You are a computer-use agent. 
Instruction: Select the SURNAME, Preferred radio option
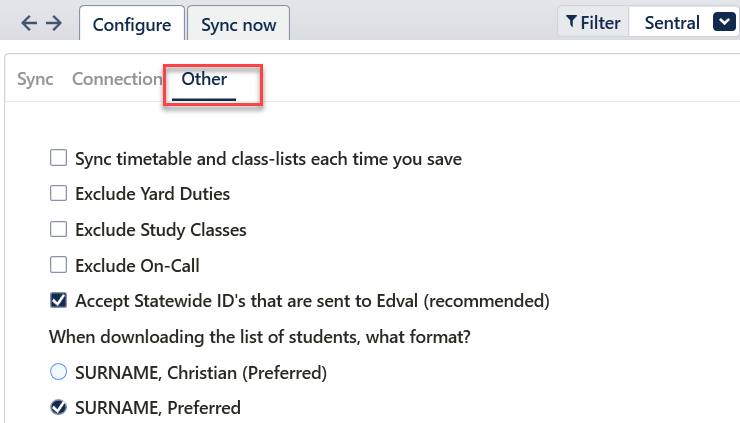click(58, 407)
